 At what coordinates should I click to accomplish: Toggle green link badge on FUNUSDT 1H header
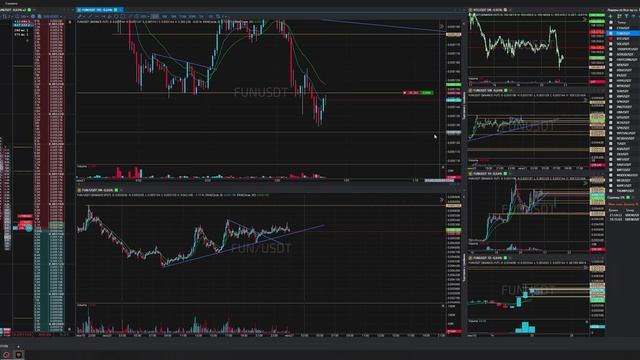(x=506, y=174)
